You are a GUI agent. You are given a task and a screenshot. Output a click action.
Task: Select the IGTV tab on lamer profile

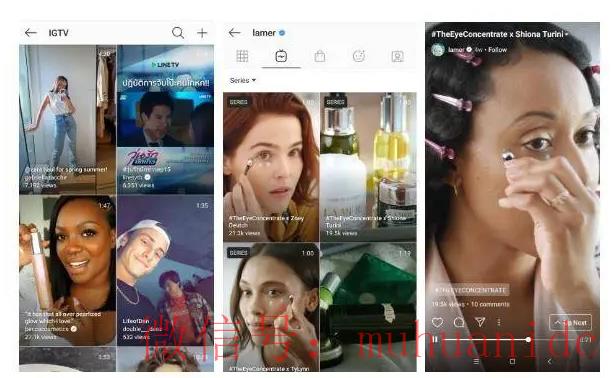pos(281,56)
